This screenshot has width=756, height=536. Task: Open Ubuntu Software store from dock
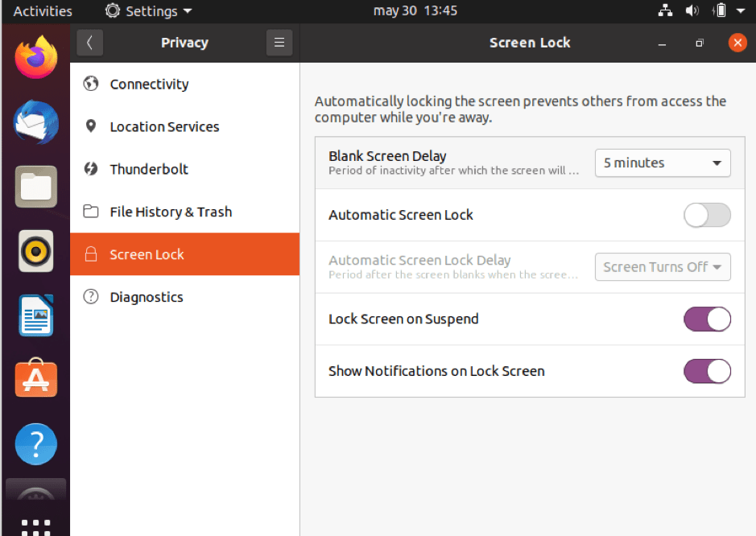pos(35,379)
